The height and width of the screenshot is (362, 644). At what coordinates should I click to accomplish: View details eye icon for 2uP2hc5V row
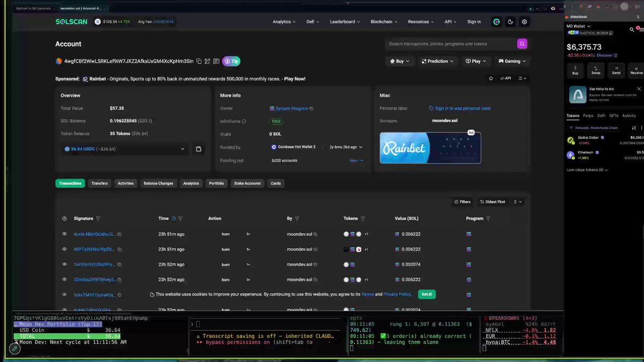[x=64, y=264]
